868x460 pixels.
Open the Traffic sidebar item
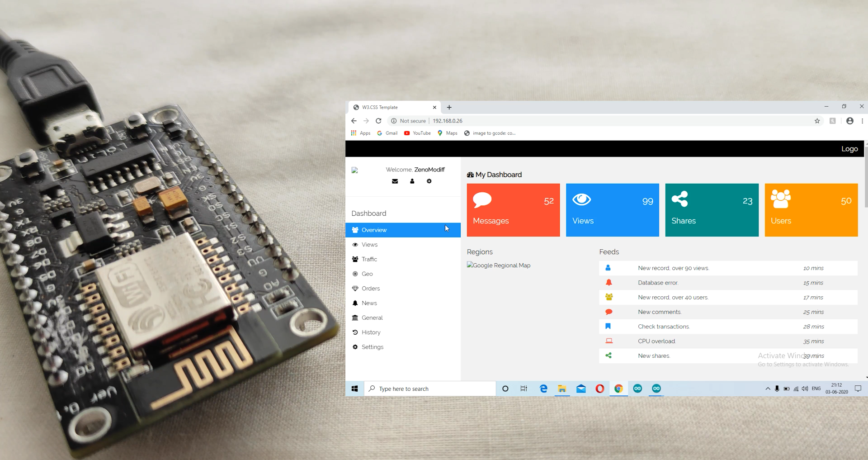point(369,259)
